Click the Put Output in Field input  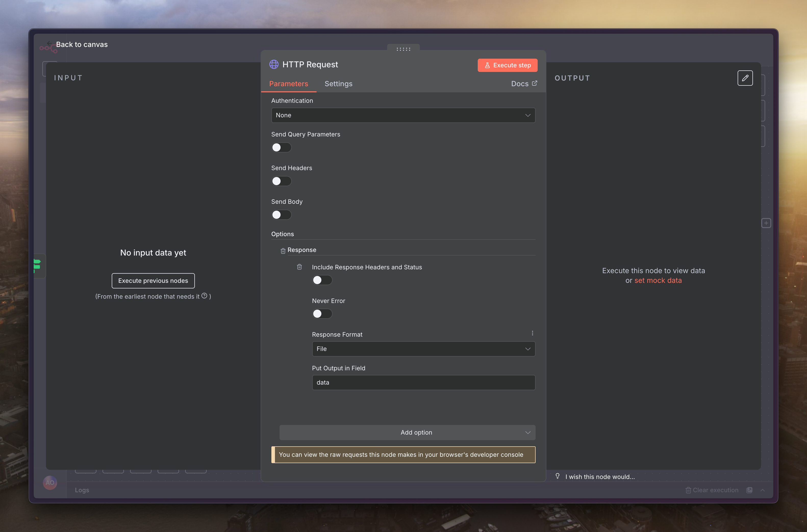pyautogui.click(x=423, y=382)
